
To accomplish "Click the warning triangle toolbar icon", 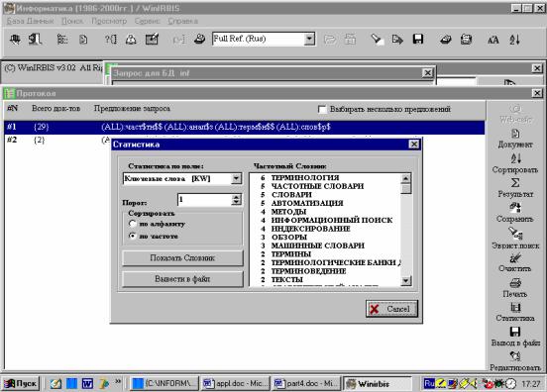I will tap(131, 40).
